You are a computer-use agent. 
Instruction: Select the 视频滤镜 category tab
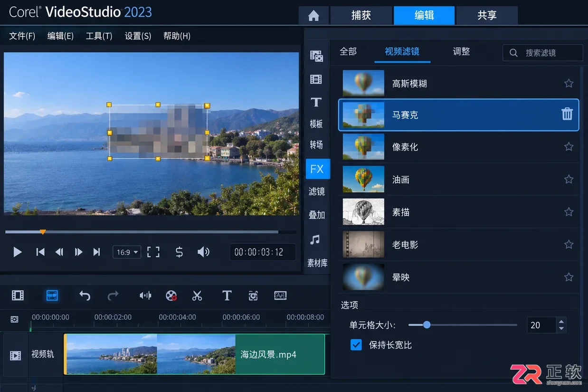point(402,51)
